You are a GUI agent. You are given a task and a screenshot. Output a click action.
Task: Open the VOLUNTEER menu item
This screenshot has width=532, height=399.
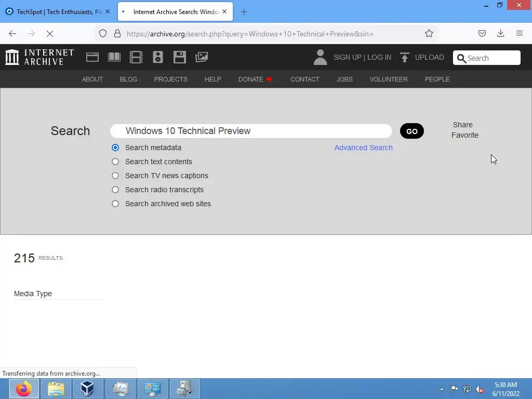pos(389,79)
